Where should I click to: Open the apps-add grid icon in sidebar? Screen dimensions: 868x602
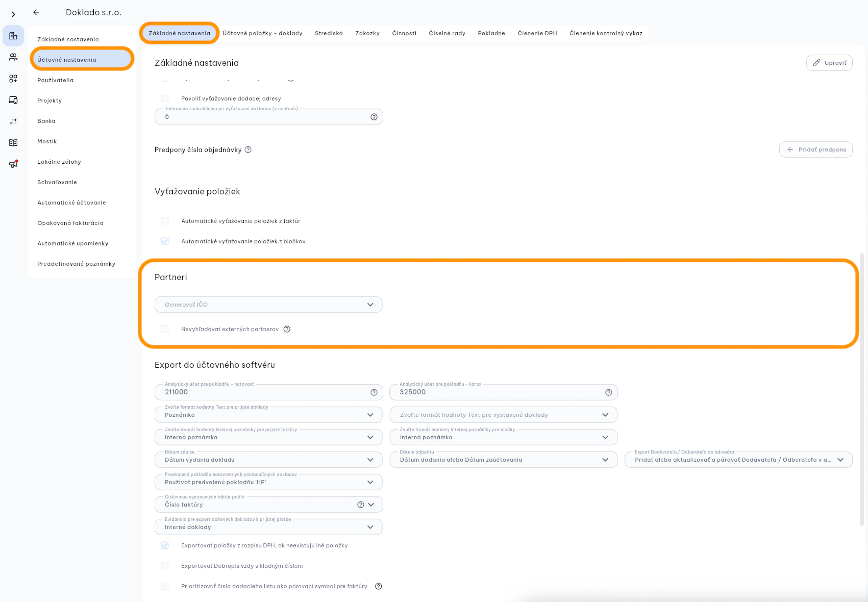[x=13, y=78]
